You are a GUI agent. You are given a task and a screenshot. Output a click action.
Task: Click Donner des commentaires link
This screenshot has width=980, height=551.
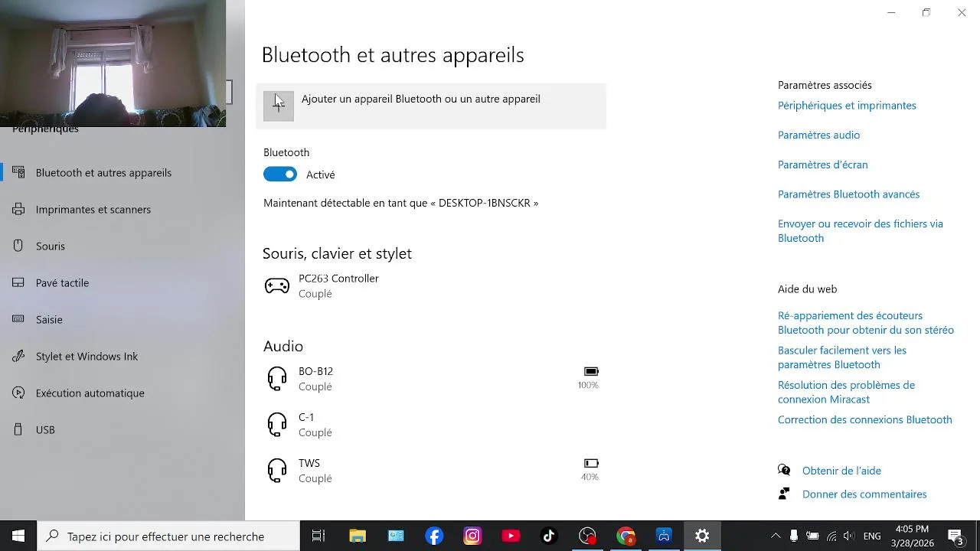click(x=864, y=494)
